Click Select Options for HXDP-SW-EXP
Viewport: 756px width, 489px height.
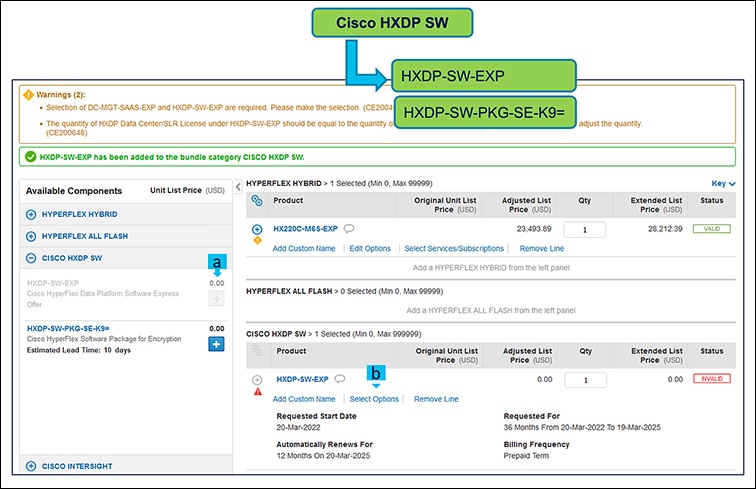click(x=374, y=399)
